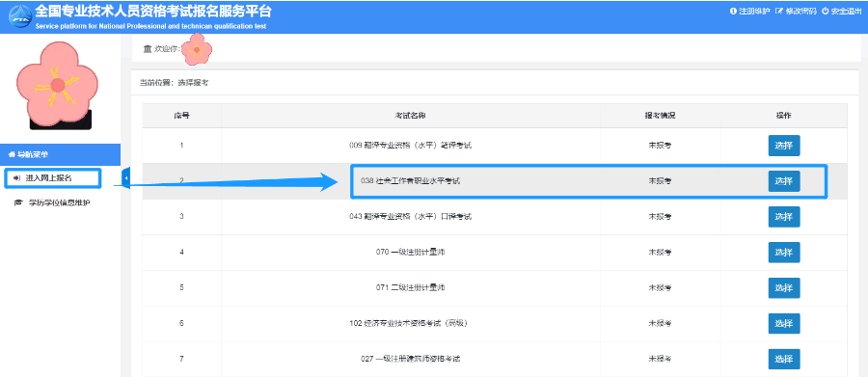Click the 038 社会工作者职业水平考试 row name
This screenshot has height=377, width=868.
(x=410, y=181)
